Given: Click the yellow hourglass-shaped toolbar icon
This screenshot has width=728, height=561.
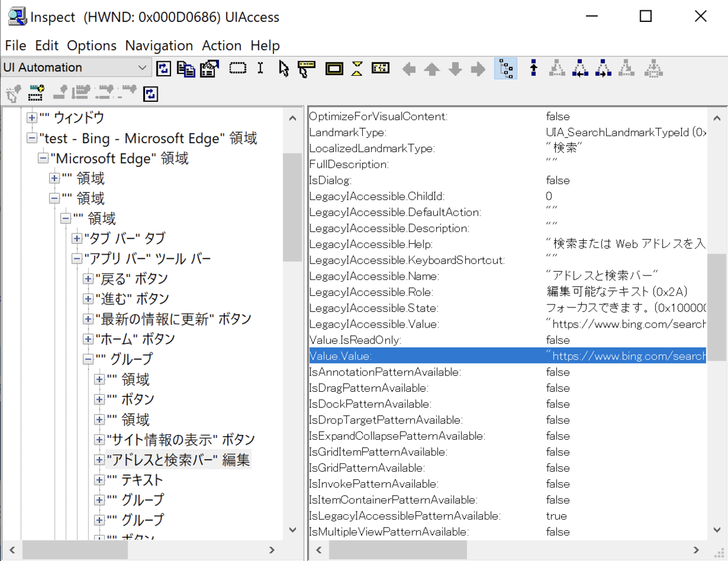Looking at the screenshot, I should [x=357, y=68].
